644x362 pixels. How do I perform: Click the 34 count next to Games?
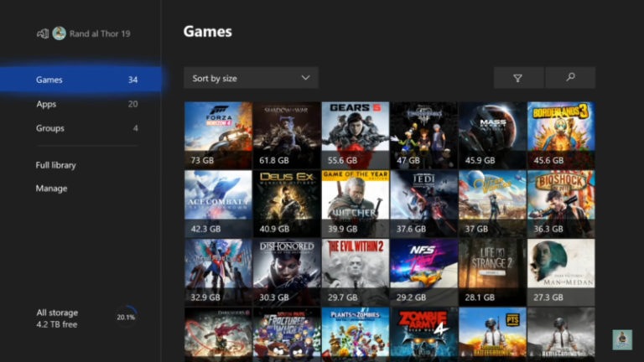(132, 80)
